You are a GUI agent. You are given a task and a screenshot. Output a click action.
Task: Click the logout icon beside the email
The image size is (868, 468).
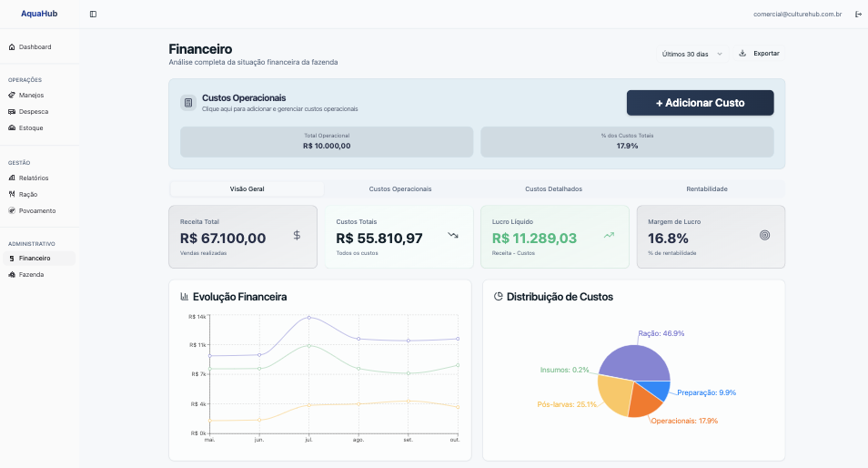tap(858, 14)
